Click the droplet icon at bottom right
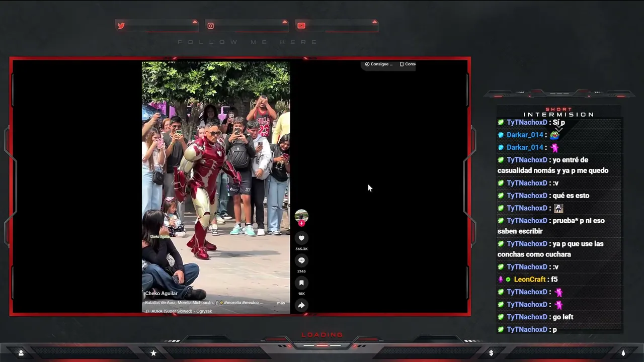This screenshot has width=644, height=362. 623,353
